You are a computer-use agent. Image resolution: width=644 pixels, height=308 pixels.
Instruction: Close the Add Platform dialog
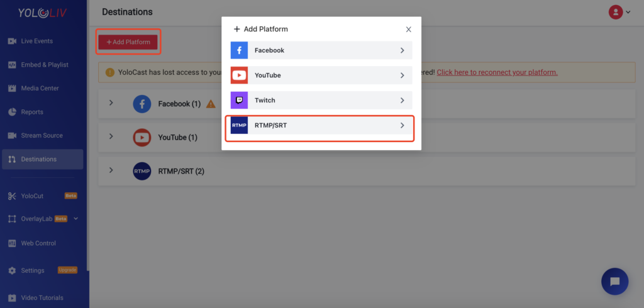tap(408, 29)
